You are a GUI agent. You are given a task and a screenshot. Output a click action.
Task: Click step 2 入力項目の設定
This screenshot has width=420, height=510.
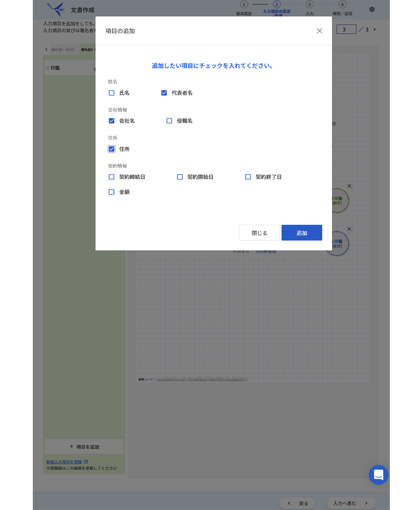point(277,9)
